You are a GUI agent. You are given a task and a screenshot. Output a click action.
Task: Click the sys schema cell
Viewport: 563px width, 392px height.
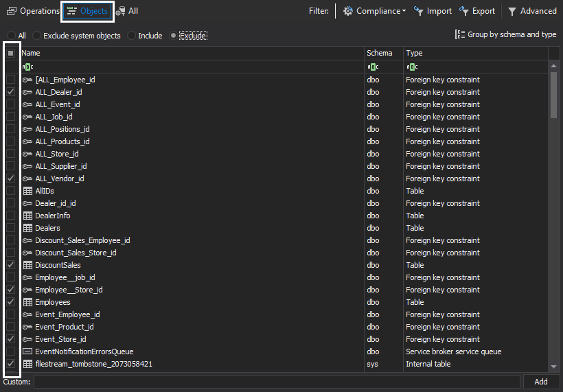pyautogui.click(x=372, y=364)
